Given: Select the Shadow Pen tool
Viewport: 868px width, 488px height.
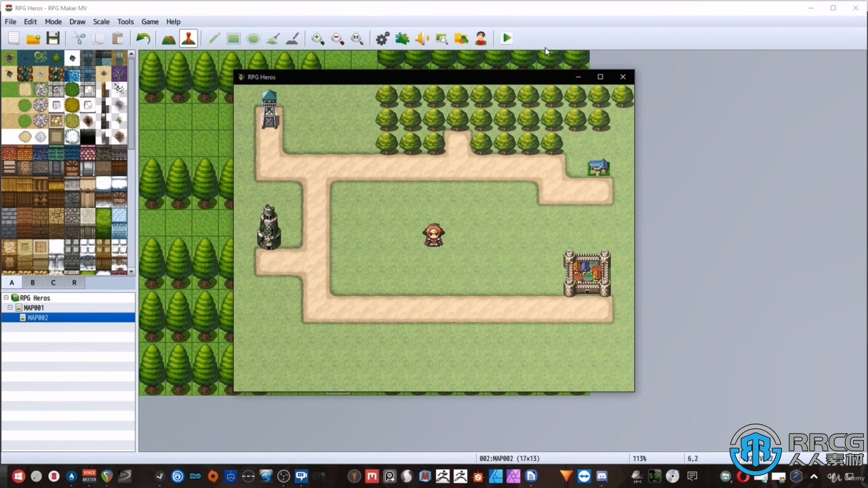Looking at the screenshot, I should [292, 39].
